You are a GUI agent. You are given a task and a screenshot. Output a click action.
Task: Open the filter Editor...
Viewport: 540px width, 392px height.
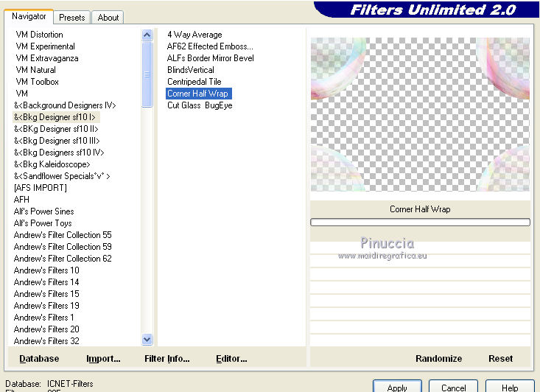click(231, 359)
